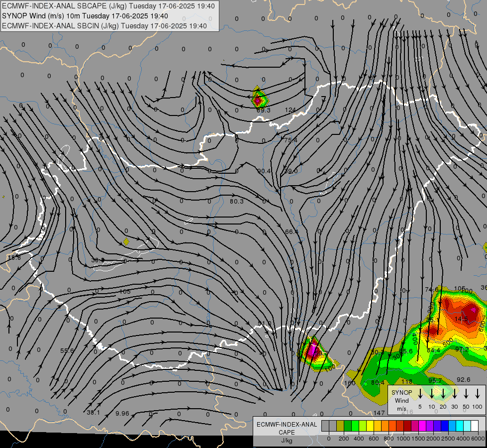Click the 84.4 value on the map

pyautogui.click(x=434, y=350)
